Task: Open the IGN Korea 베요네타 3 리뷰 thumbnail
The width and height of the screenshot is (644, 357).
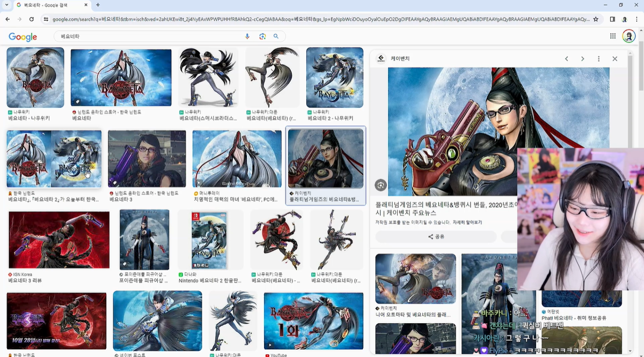Action: (x=59, y=240)
